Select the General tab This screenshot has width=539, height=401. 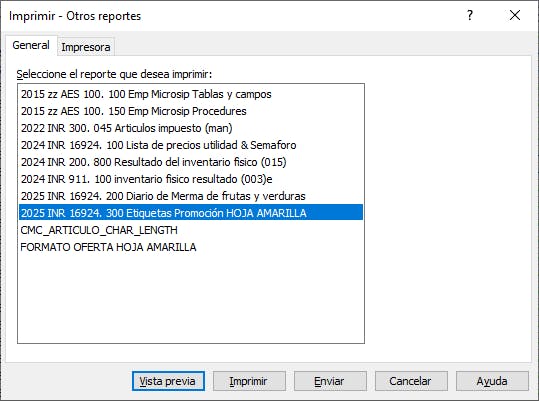click(31, 45)
